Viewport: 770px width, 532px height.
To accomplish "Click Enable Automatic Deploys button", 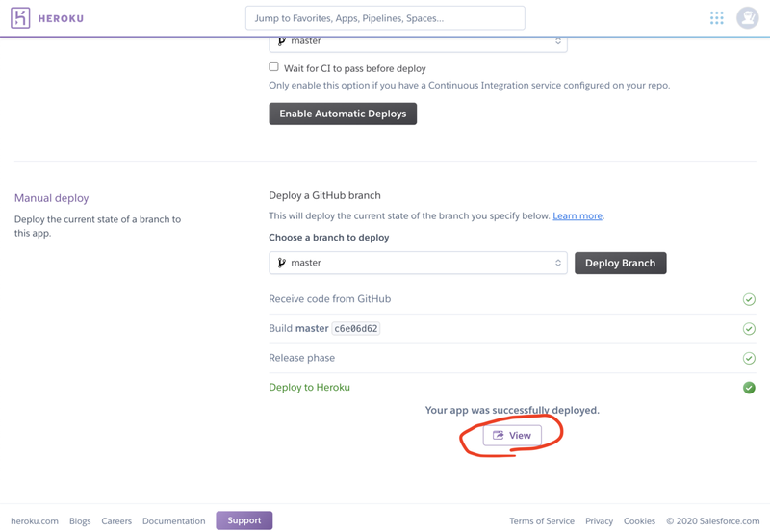I will (343, 114).
